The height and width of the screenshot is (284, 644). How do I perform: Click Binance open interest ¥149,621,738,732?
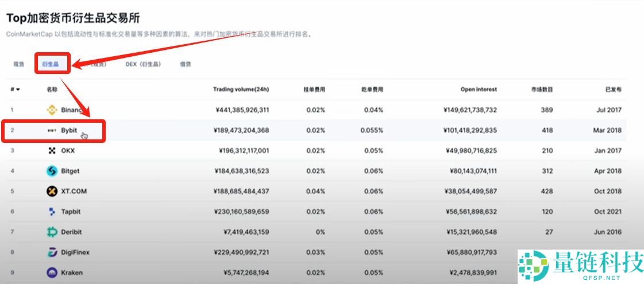coord(471,110)
